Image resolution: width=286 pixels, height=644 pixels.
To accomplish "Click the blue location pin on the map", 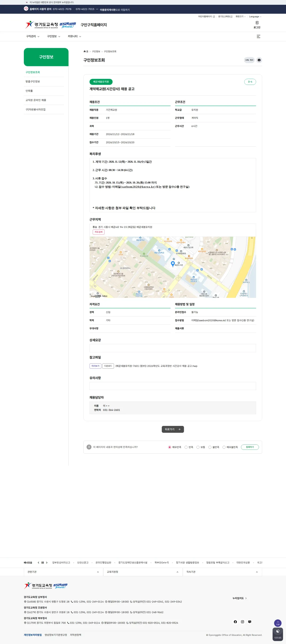I will coord(173,264).
